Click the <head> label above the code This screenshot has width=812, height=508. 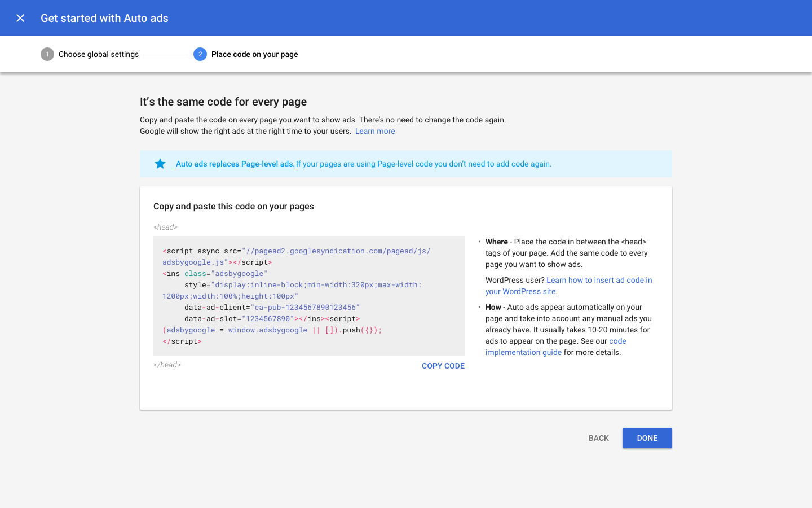(x=165, y=227)
